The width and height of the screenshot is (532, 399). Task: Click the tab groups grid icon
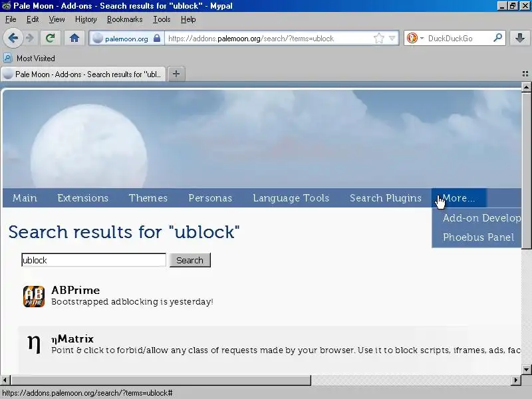pyautogui.click(x=525, y=74)
